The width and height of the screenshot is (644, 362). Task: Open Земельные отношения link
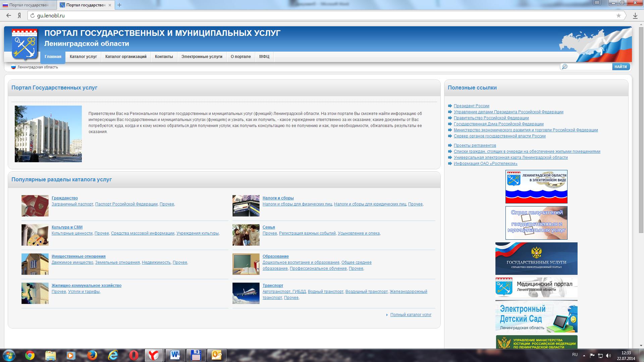pos(117,262)
